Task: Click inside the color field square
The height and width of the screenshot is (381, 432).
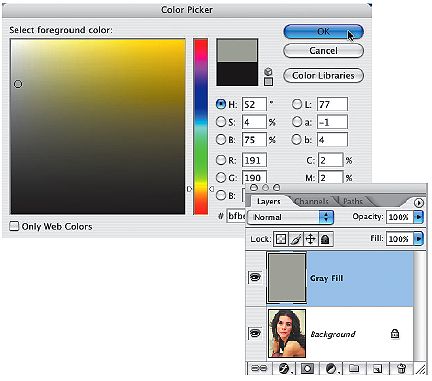Action: 98,127
